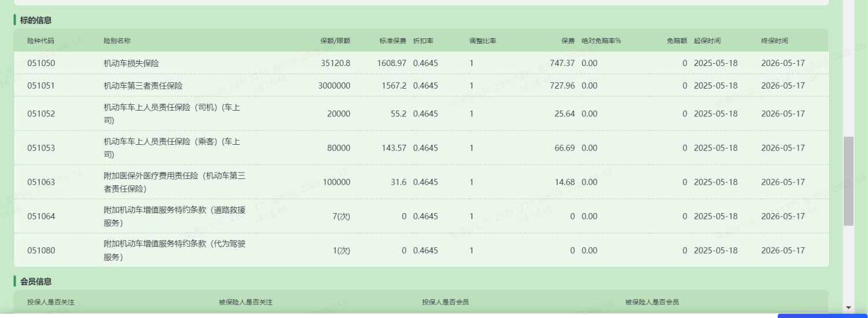Select row code 051052
Image resolution: width=868 pixels, height=318 pixels.
pyautogui.click(x=41, y=114)
